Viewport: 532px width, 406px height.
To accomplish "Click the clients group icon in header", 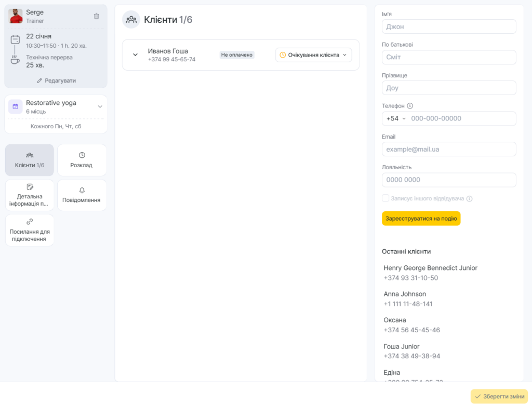I will (131, 20).
